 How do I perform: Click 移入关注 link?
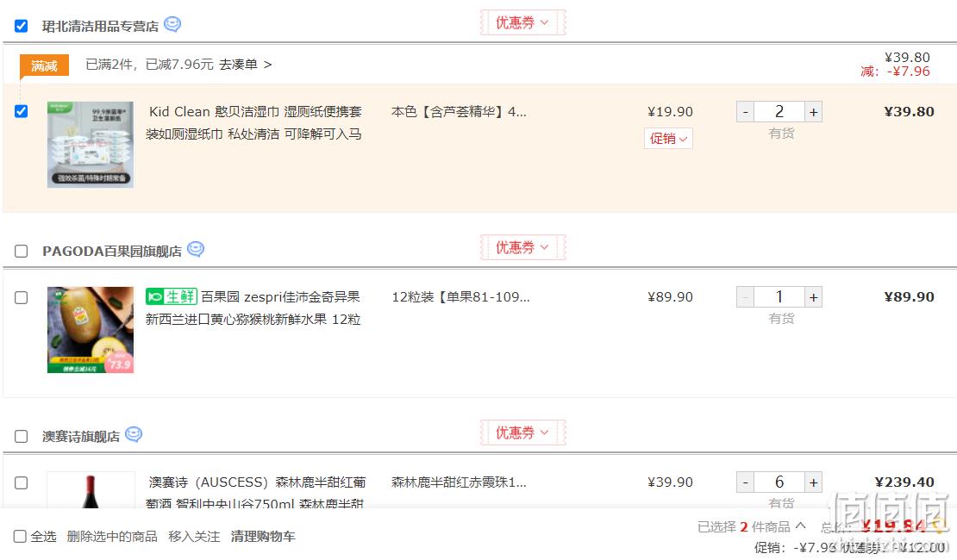(194, 536)
